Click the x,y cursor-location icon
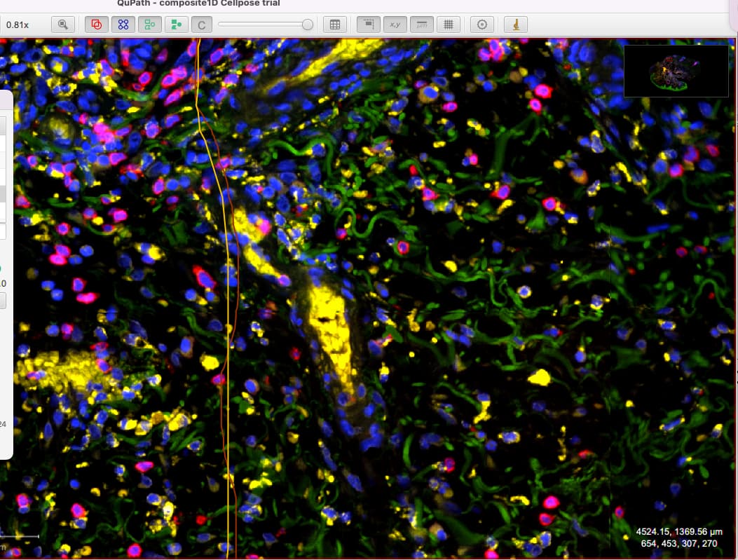The height and width of the screenshot is (560, 738). (x=396, y=25)
